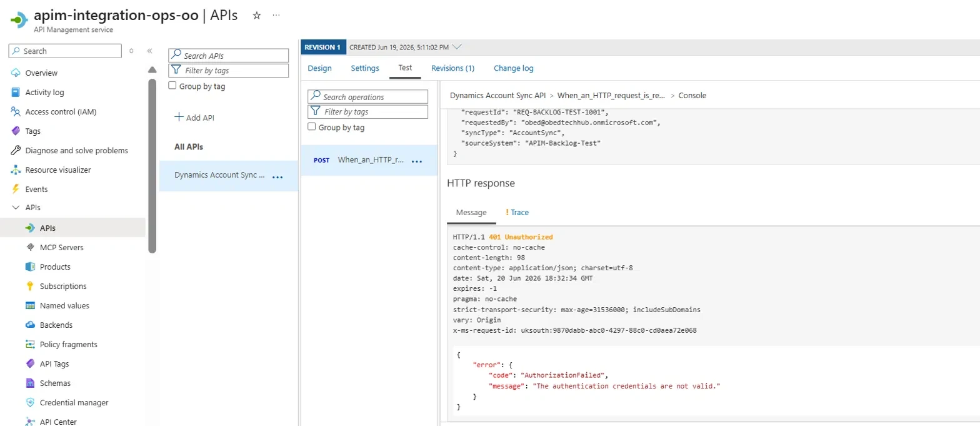Click the API Tags icon
This screenshot has height=426, width=980.
pos(30,364)
